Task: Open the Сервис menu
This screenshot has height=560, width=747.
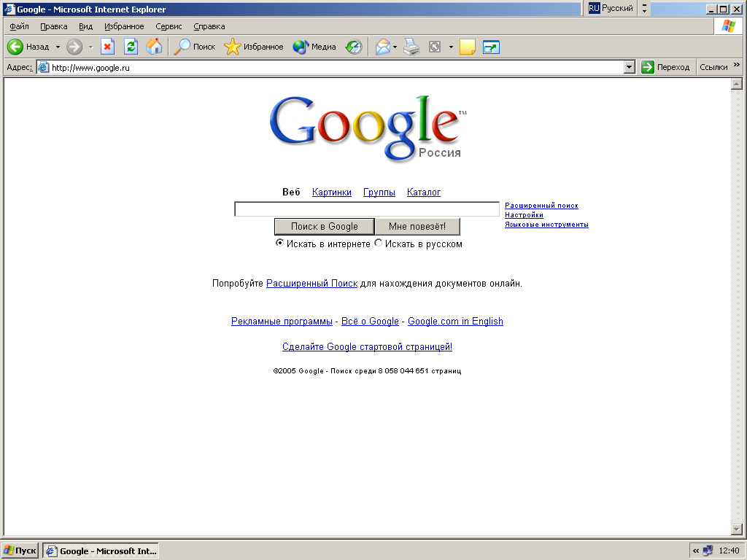Action: pyautogui.click(x=169, y=27)
